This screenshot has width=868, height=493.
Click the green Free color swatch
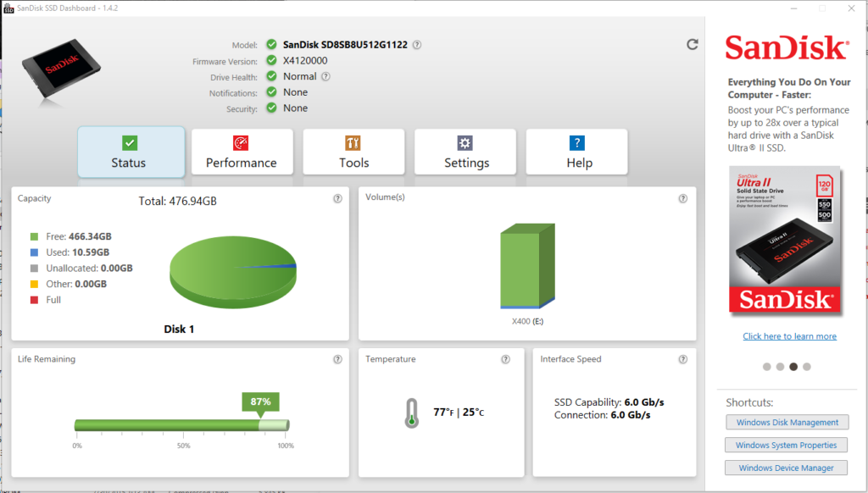click(x=34, y=237)
